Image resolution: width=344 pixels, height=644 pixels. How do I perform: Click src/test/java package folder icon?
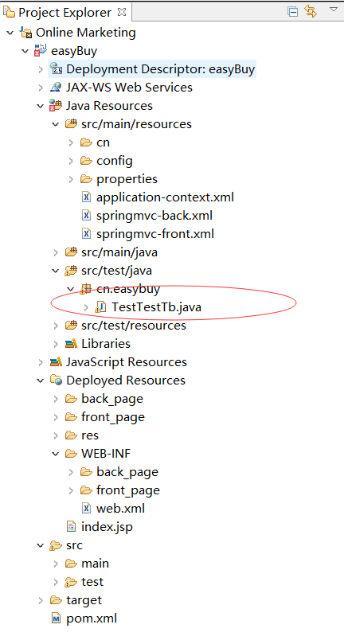click(71, 270)
